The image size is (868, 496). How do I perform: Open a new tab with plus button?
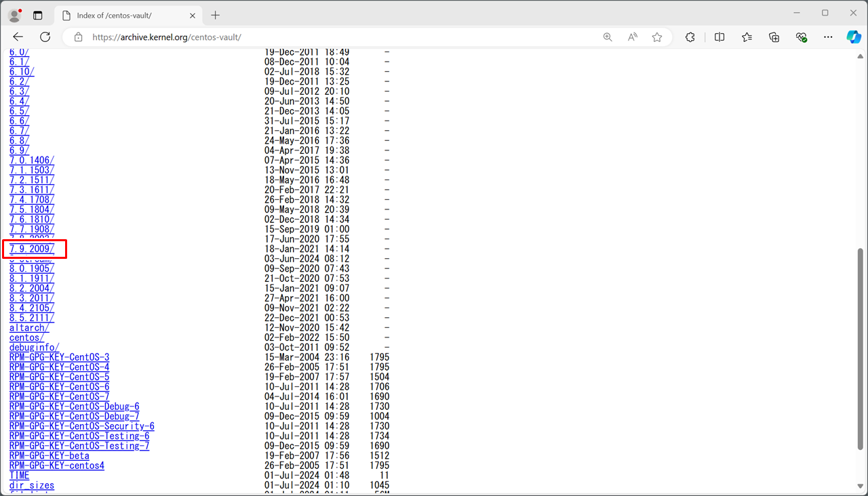point(216,15)
